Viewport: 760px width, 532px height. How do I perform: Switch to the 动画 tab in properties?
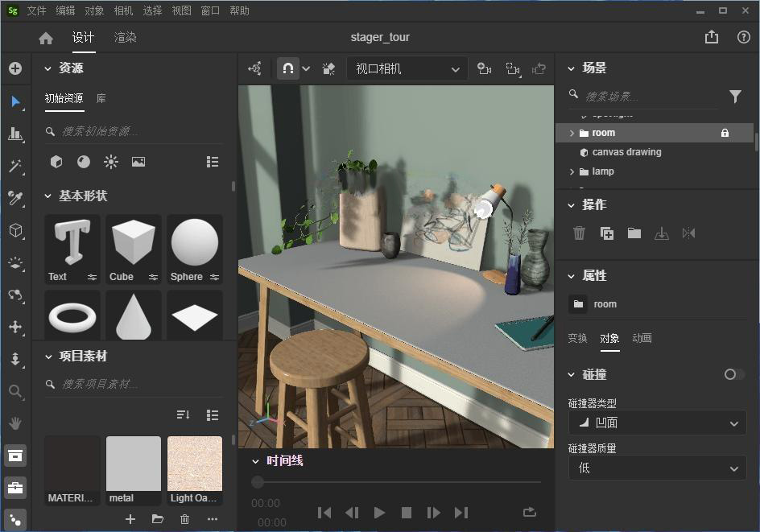642,338
